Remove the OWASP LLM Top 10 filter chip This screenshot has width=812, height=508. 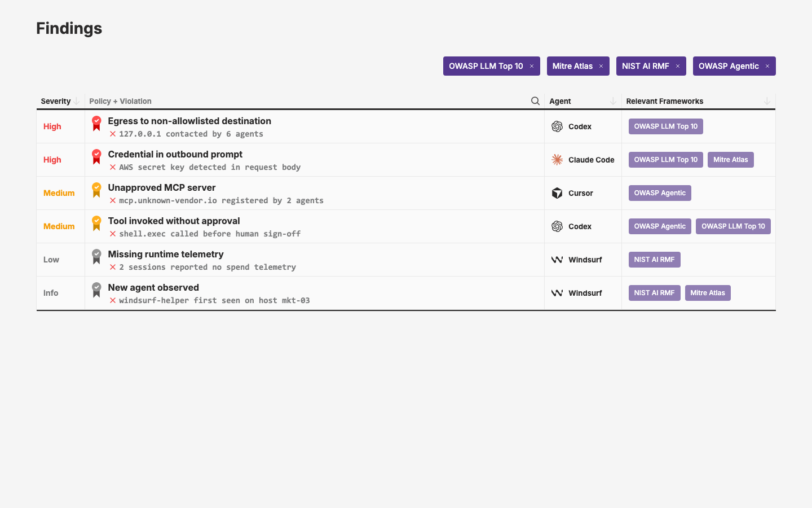[532, 66]
